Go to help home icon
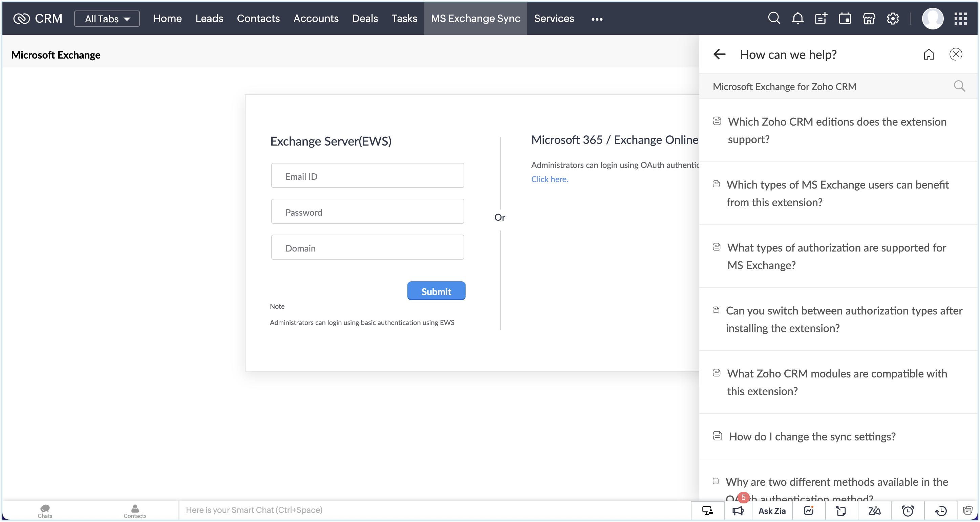The width and height of the screenshot is (980, 522). tap(929, 55)
